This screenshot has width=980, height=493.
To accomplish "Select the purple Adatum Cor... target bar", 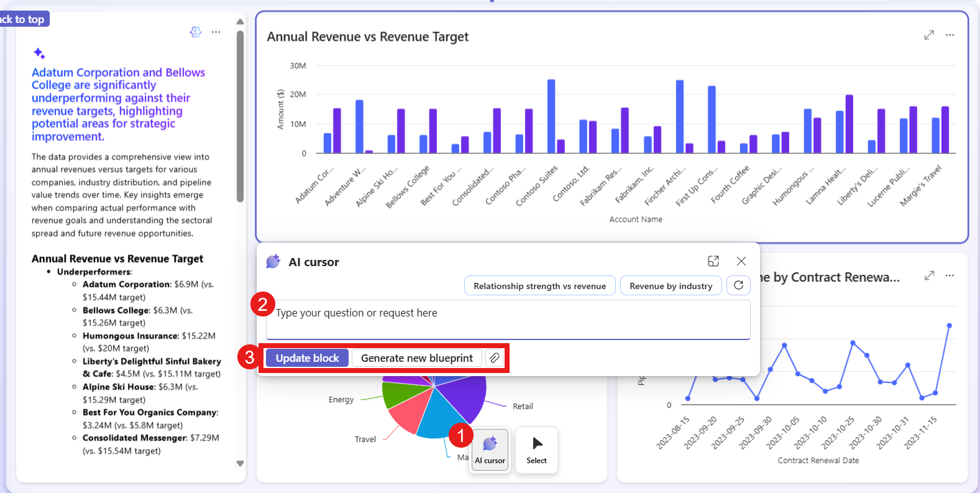I will tap(337, 131).
